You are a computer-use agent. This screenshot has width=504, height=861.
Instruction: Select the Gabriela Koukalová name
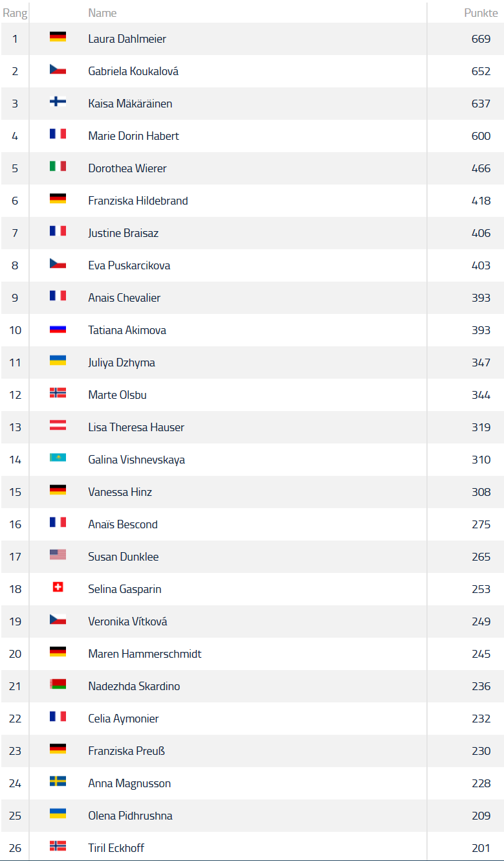pyautogui.click(x=133, y=71)
